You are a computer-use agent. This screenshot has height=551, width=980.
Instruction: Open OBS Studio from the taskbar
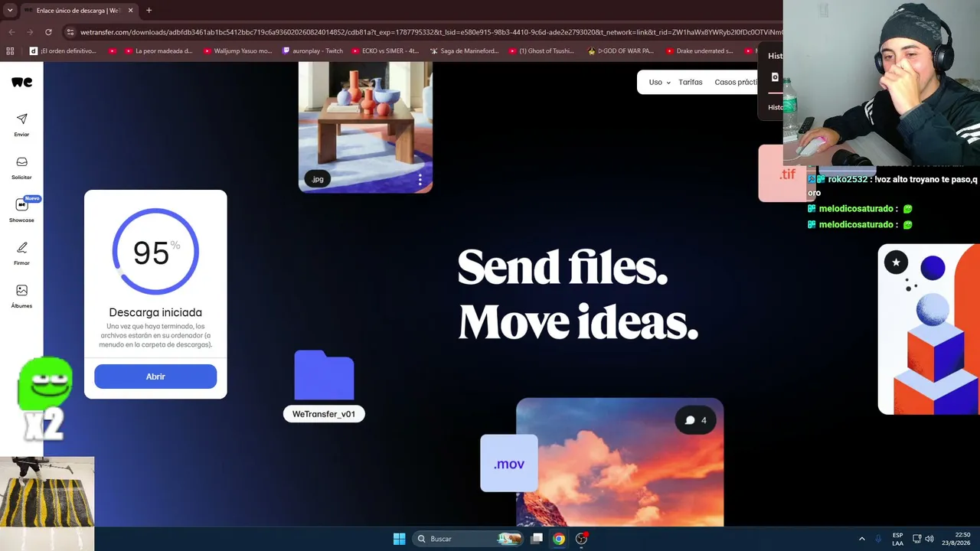[x=581, y=539]
